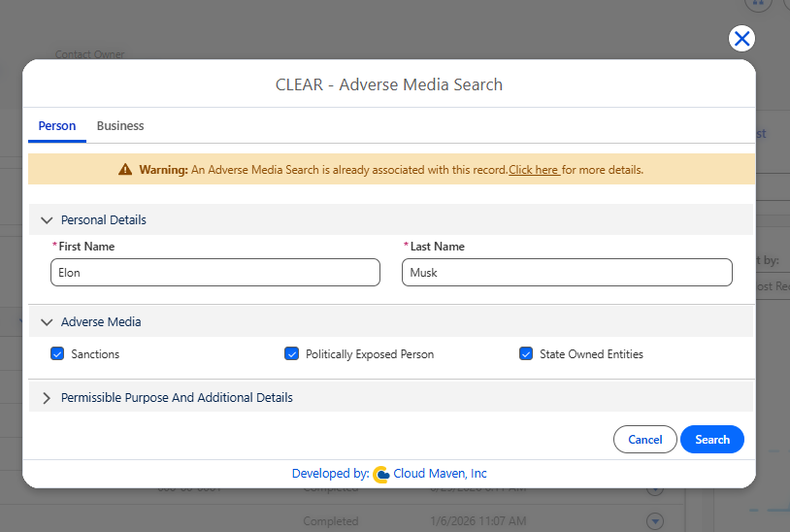Click the warning triangle icon
The height and width of the screenshot is (532, 790).
(x=125, y=169)
